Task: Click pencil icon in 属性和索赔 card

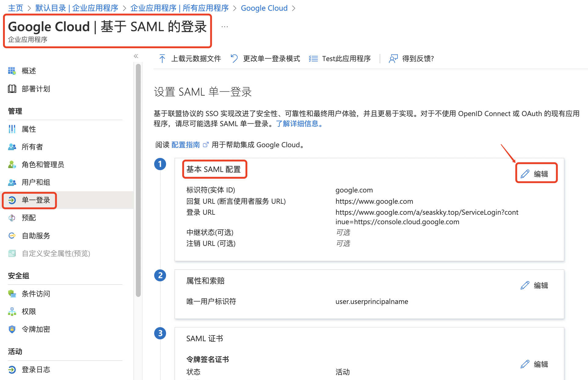Action: [525, 285]
